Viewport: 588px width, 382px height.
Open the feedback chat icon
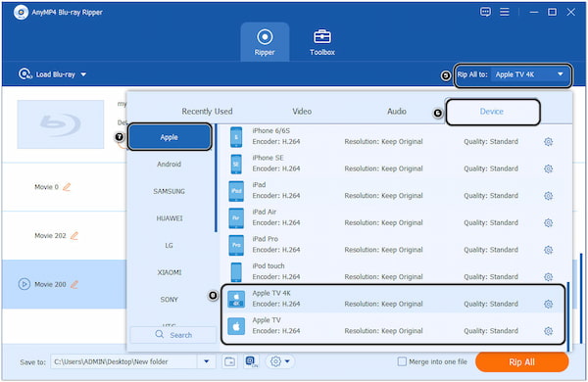pyautogui.click(x=485, y=12)
